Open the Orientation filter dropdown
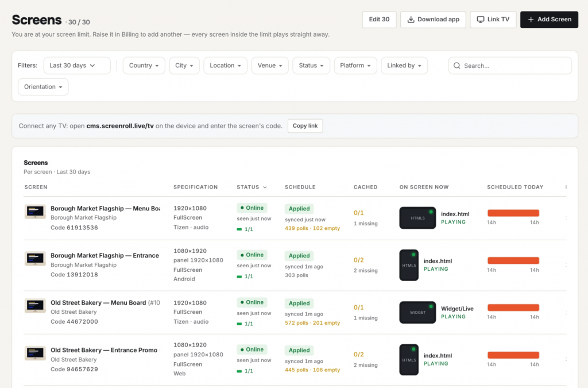The width and height of the screenshot is (588, 388). coord(43,87)
